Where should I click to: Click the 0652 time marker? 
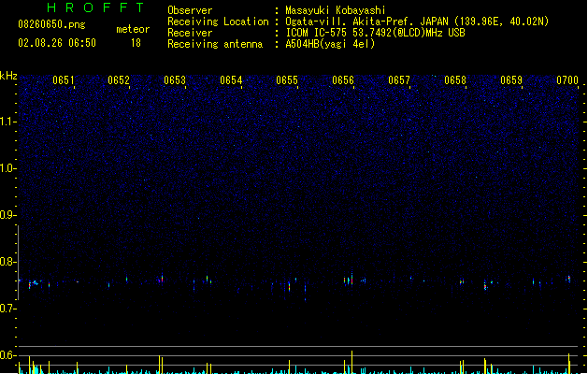point(119,80)
